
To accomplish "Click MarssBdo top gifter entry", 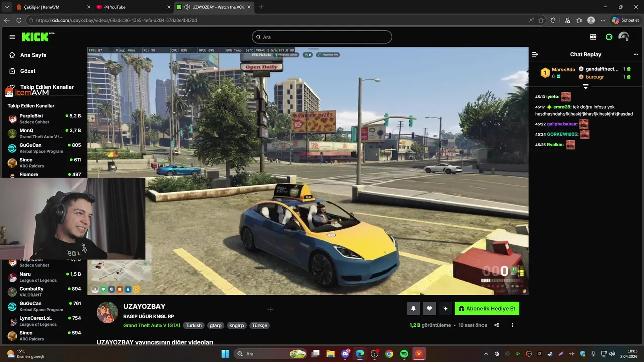I will 558,73.
